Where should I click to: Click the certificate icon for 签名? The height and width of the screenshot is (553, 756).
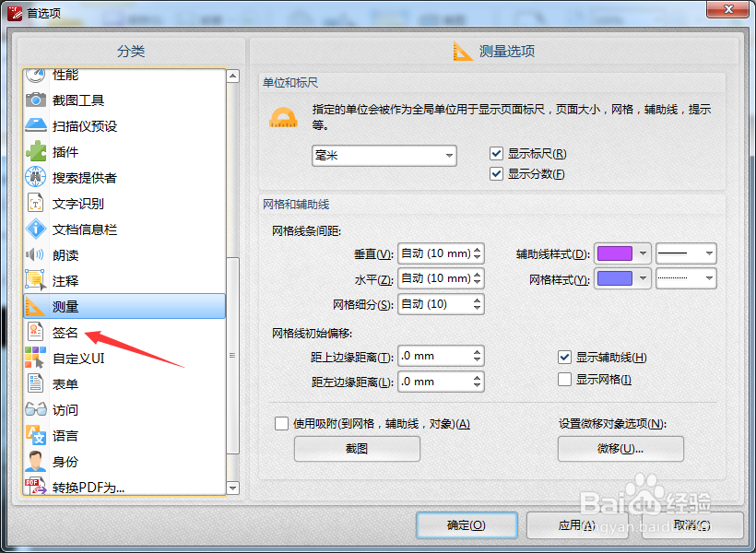point(35,332)
